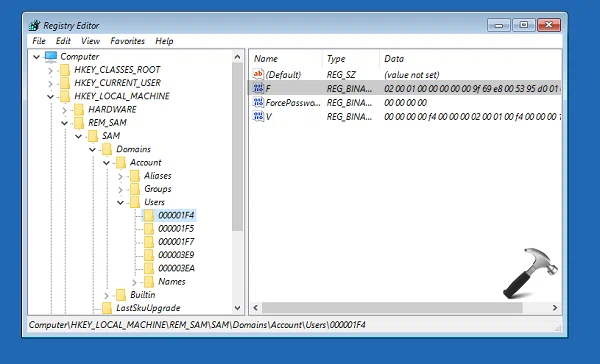Select the '00 00 00 00' data cell
Screen dimensions: 600x364
click(406, 103)
